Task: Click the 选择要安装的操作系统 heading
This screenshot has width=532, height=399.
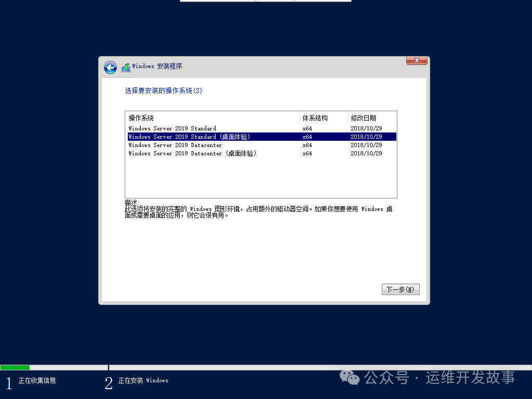Action: pyautogui.click(x=163, y=90)
